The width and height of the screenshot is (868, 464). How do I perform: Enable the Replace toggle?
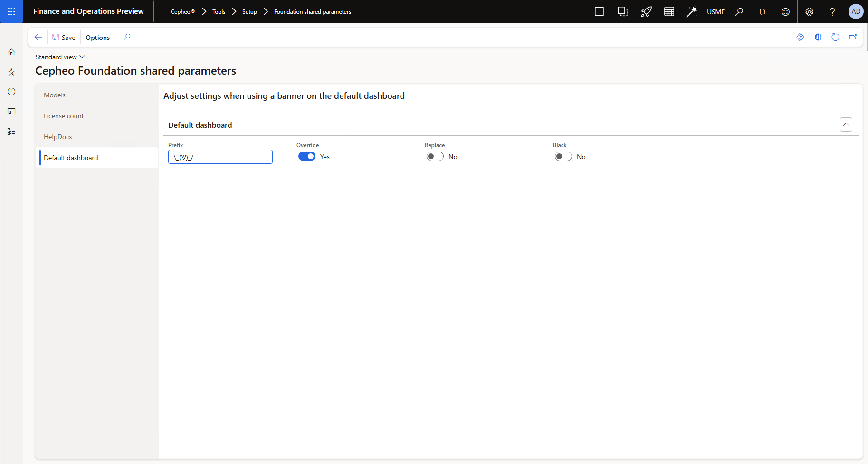click(x=435, y=157)
